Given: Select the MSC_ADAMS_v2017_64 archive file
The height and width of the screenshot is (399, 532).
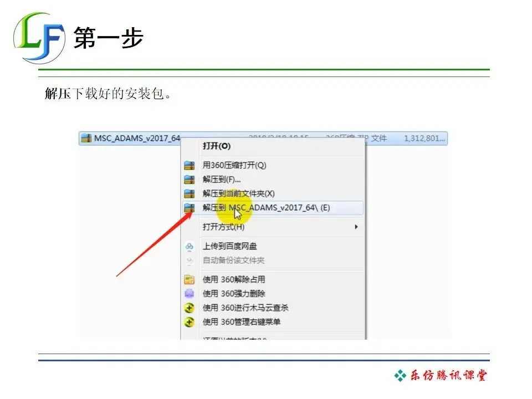Looking at the screenshot, I should pyautogui.click(x=263, y=139).
